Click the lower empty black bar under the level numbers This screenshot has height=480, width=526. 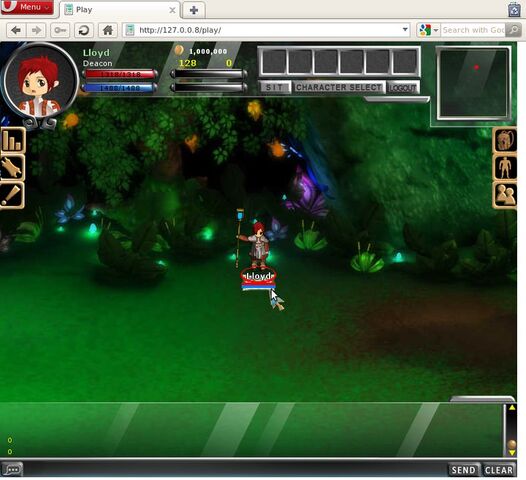pyautogui.click(x=209, y=88)
